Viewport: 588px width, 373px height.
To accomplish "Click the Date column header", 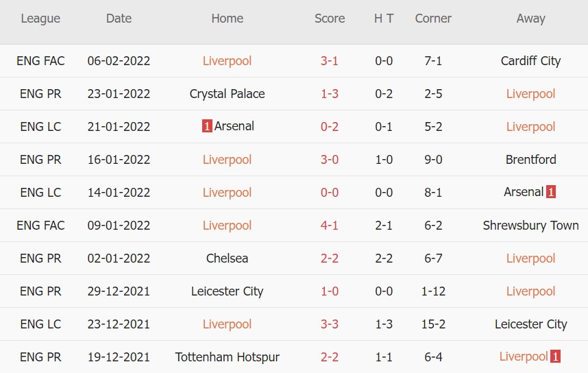I will pos(119,19).
